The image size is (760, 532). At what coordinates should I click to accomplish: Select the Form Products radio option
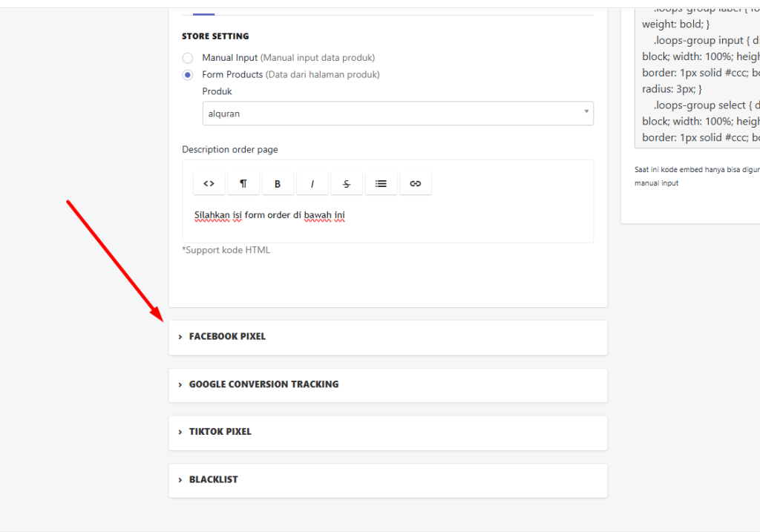coord(188,75)
